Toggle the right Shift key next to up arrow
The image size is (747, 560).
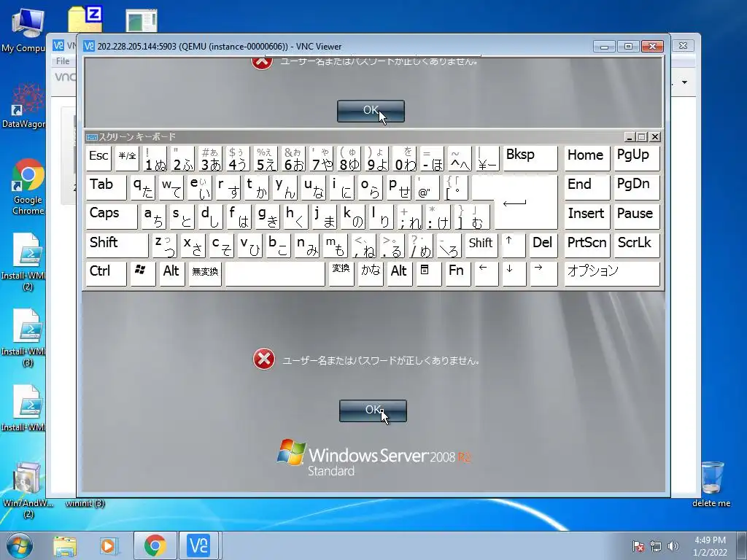(x=481, y=246)
